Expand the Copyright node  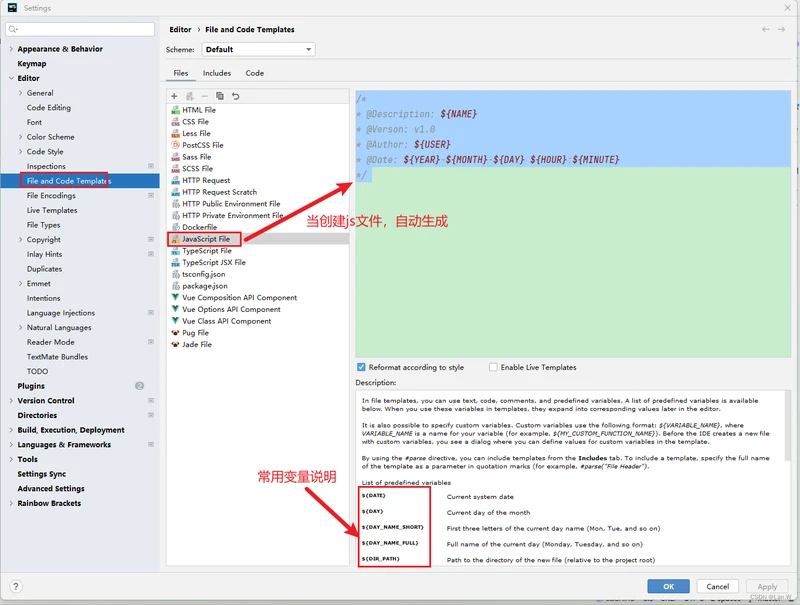[20, 239]
